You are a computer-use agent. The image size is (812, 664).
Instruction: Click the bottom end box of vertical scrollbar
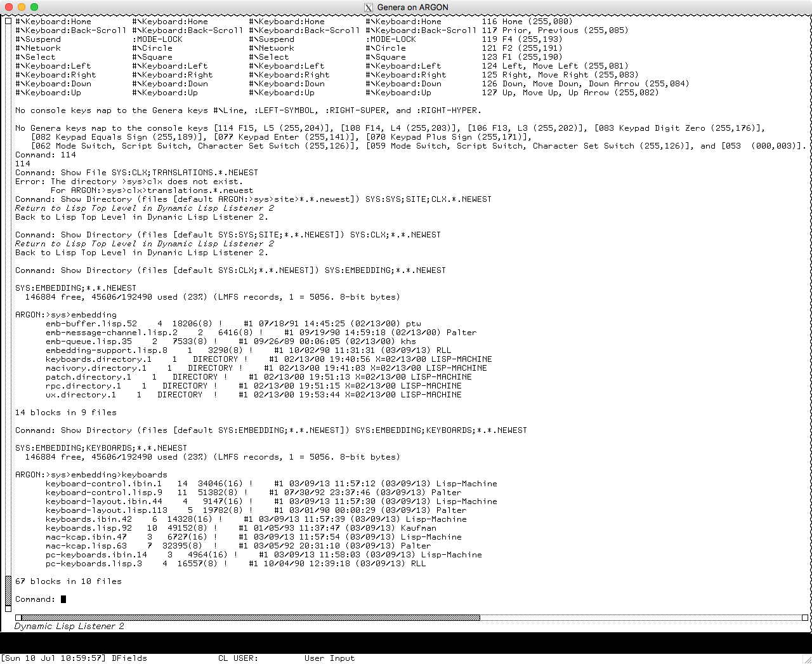(8, 608)
